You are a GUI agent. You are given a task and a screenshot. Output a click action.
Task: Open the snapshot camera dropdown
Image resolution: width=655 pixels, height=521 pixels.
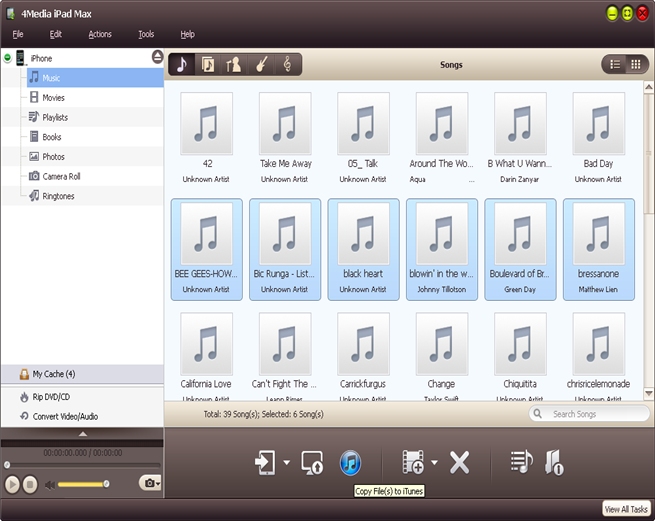point(151,483)
